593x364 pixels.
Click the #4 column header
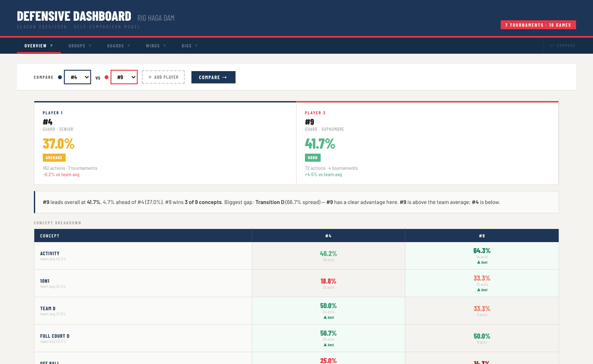click(x=328, y=236)
